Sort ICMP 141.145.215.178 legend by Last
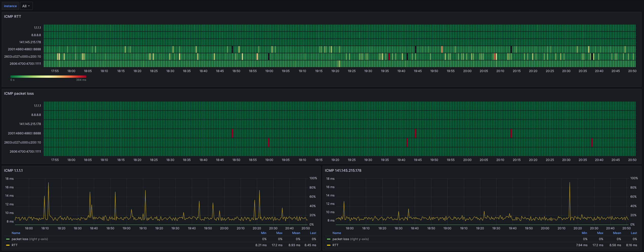 pos(634,233)
